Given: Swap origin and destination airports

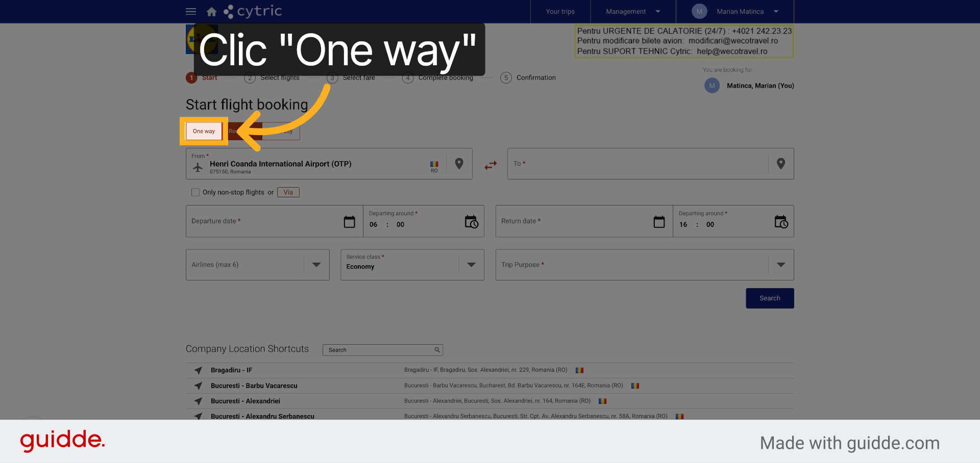Looking at the screenshot, I should pos(491,165).
